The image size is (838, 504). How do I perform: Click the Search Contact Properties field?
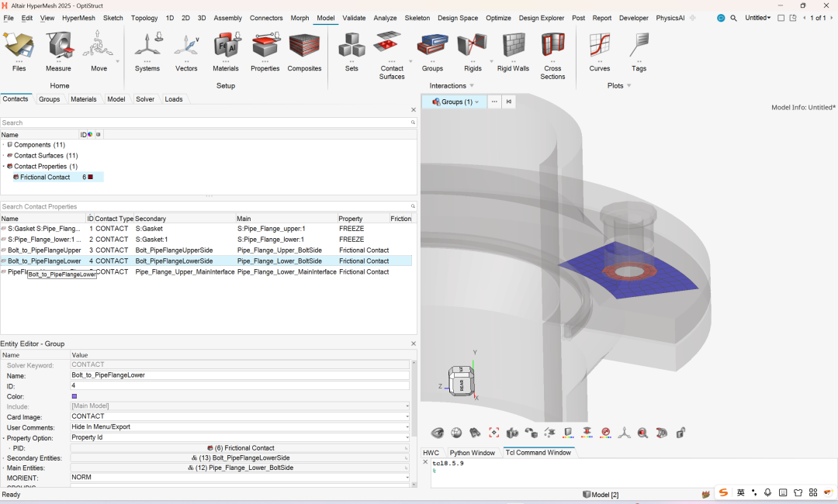[x=205, y=207]
